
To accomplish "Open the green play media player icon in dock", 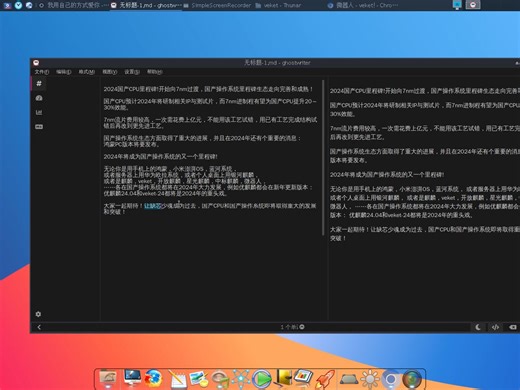I will (262, 379).
